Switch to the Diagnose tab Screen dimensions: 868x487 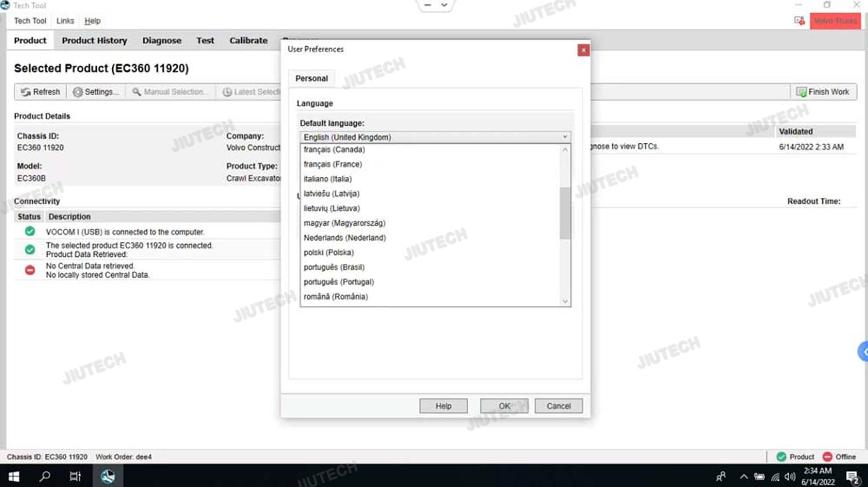(x=161, y=40)
